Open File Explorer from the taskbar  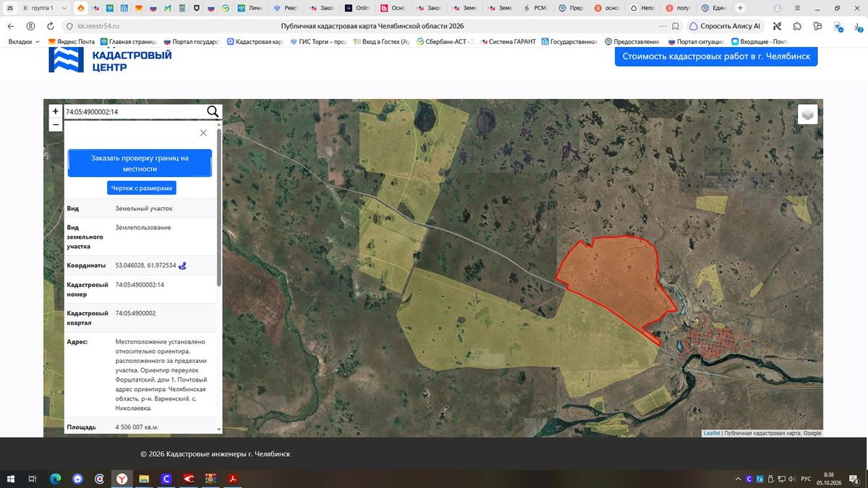144,479
